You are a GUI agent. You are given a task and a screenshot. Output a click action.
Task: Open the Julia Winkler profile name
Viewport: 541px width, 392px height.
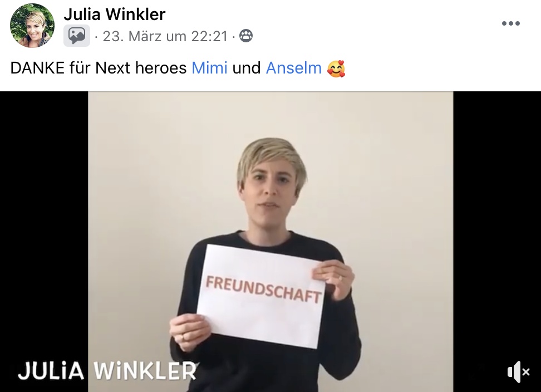coord(115,14)
